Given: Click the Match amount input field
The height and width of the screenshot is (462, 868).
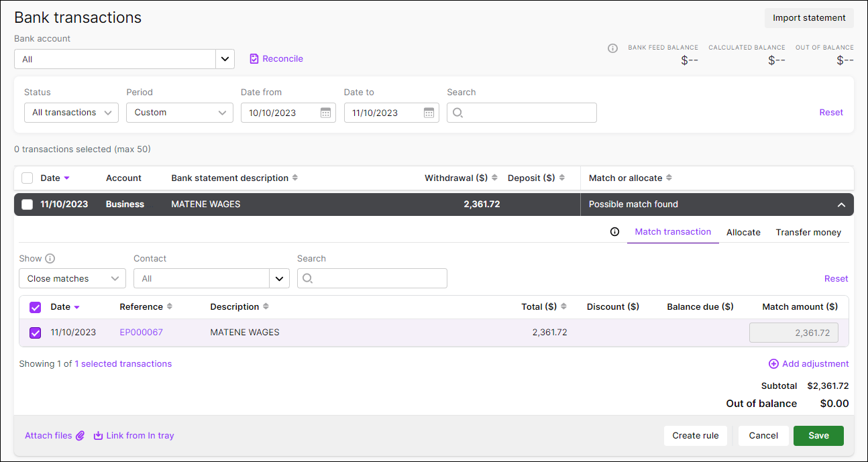Looking at the screenshot, I should click(x=794, y=332).
